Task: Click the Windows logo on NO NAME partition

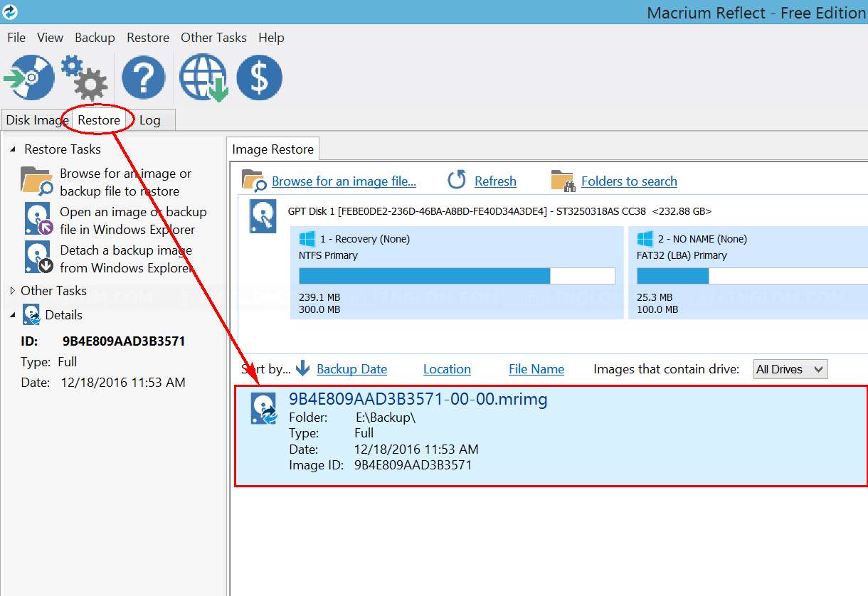Action: point(645,239)
